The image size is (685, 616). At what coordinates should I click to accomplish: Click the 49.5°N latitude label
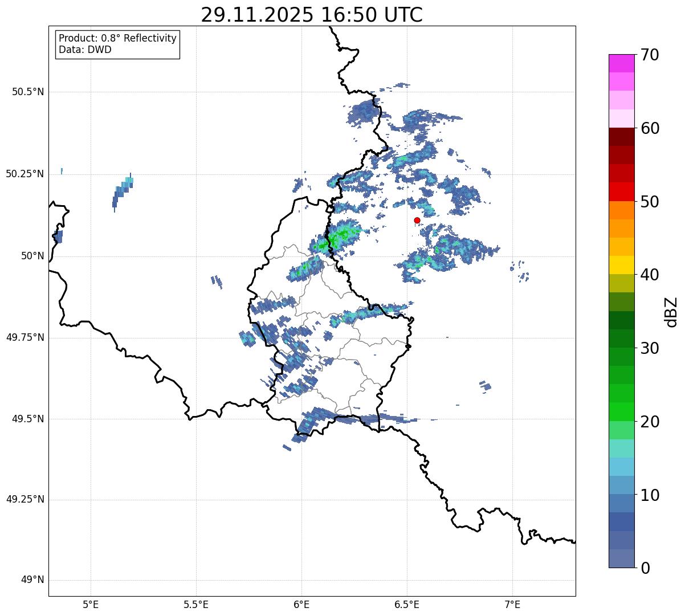28,419
